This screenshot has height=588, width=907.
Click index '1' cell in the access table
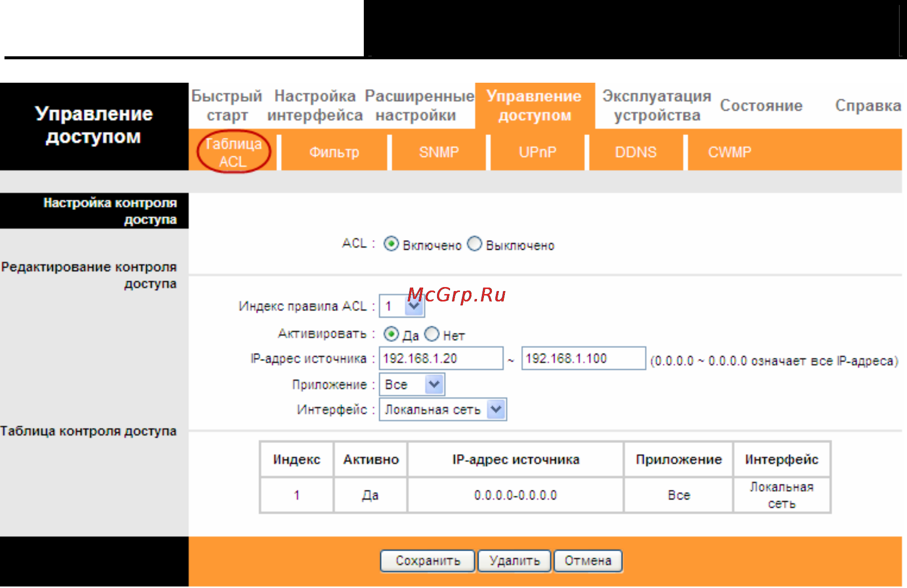coord(297,495)
